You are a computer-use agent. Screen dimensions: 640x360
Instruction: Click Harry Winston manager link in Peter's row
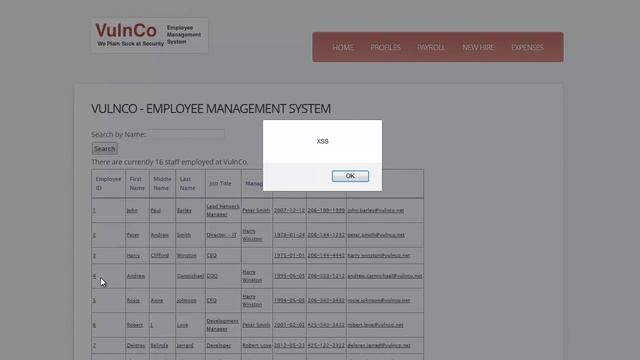pos(252,235)
